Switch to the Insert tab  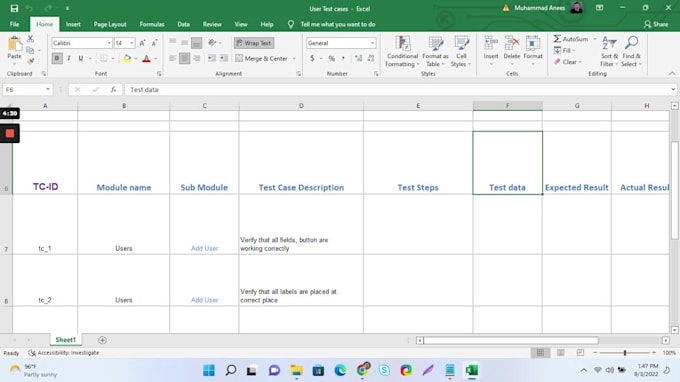(73, 24)
